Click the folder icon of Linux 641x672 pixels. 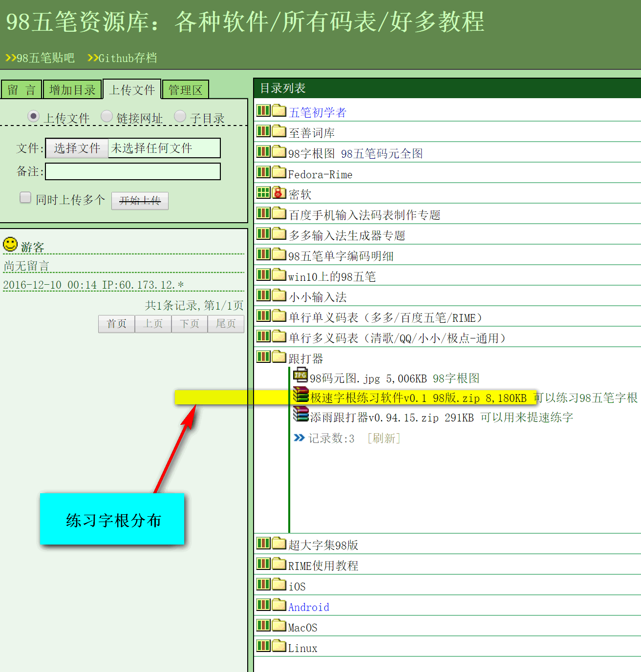pos(279,646)
